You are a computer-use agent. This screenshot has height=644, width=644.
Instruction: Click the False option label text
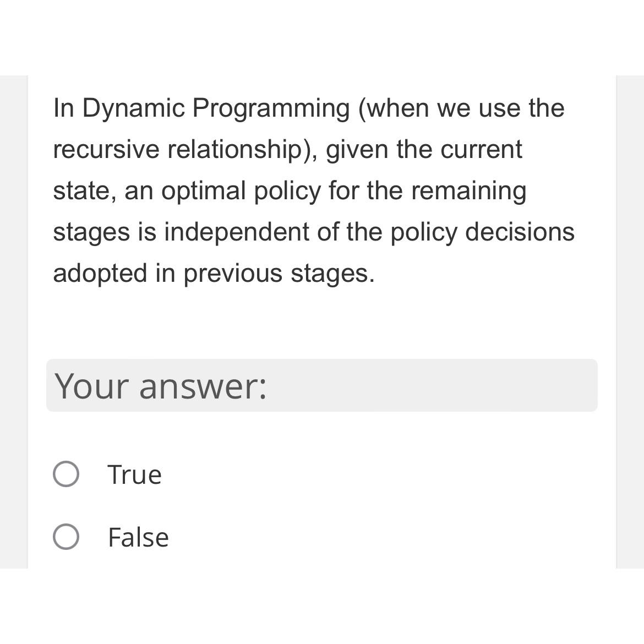[138, 537]
